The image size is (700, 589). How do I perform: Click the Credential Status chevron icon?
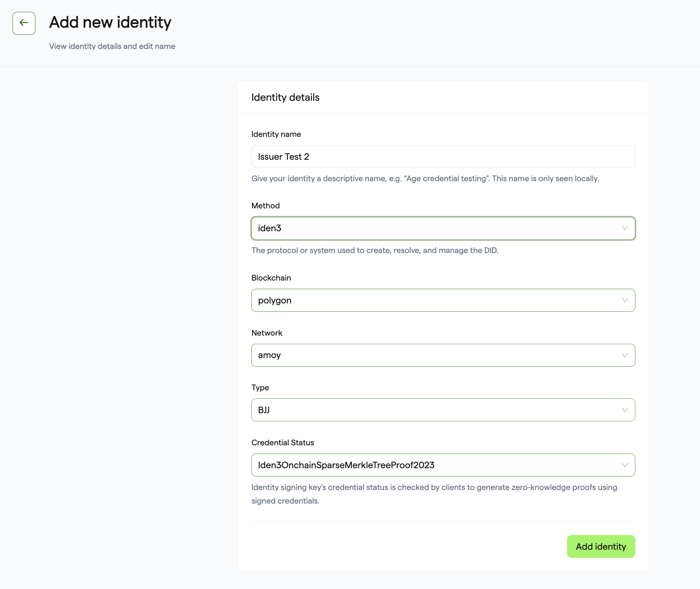625,465
